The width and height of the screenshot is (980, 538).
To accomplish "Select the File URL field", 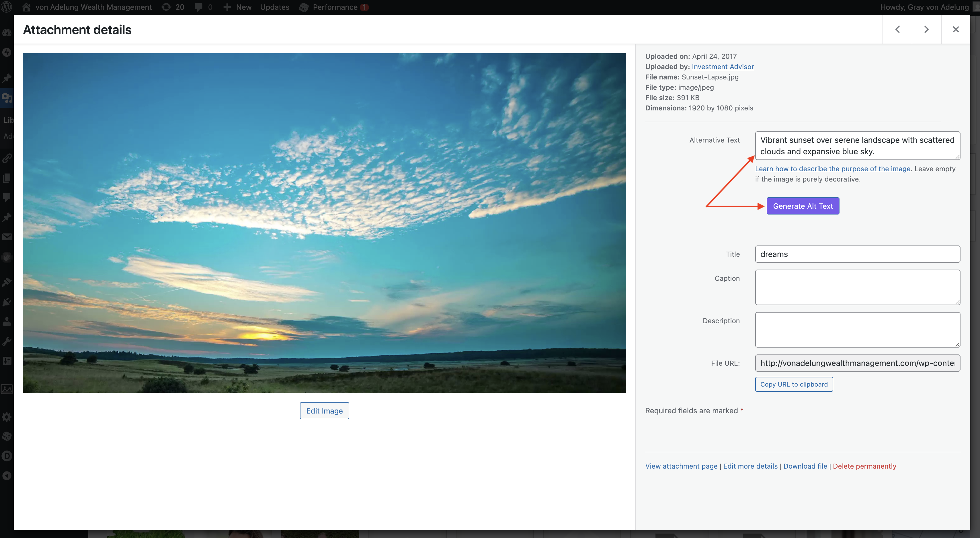I will coord(858,363).
